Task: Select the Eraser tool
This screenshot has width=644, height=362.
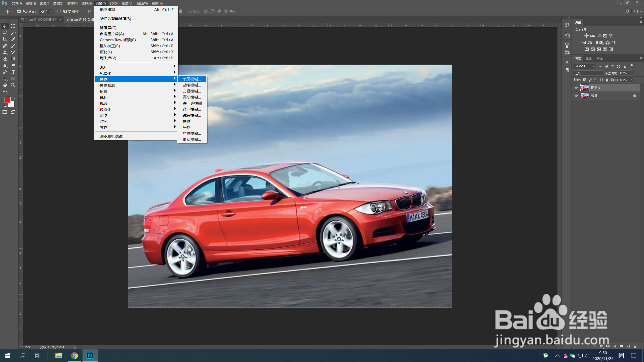Action: (5, 59)
